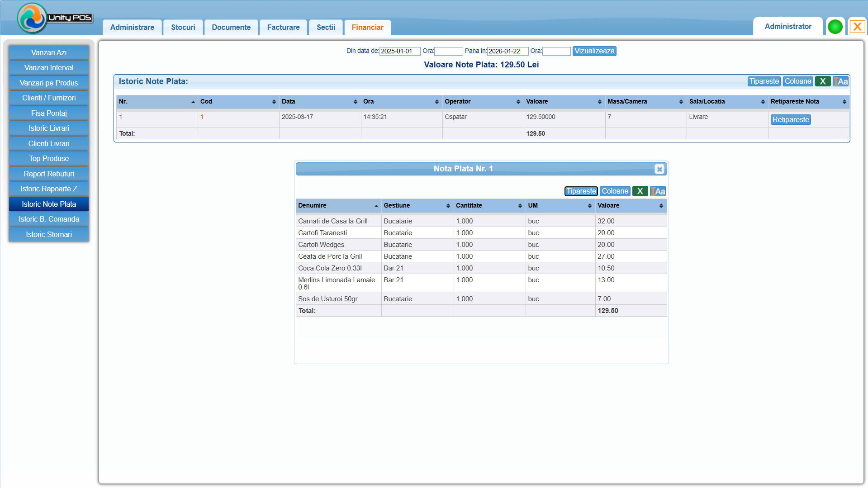Sort history table by Operator column
Screen dimensions: 868x488
pos(482,102)
